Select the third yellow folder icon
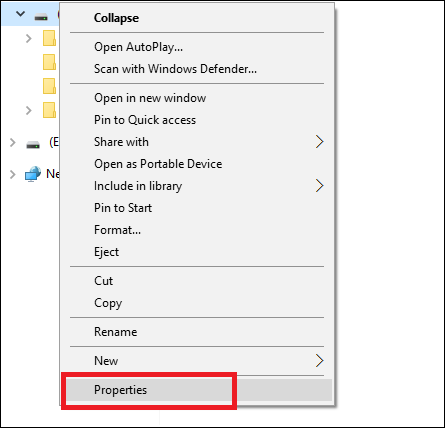 click(x=49, y=86)
